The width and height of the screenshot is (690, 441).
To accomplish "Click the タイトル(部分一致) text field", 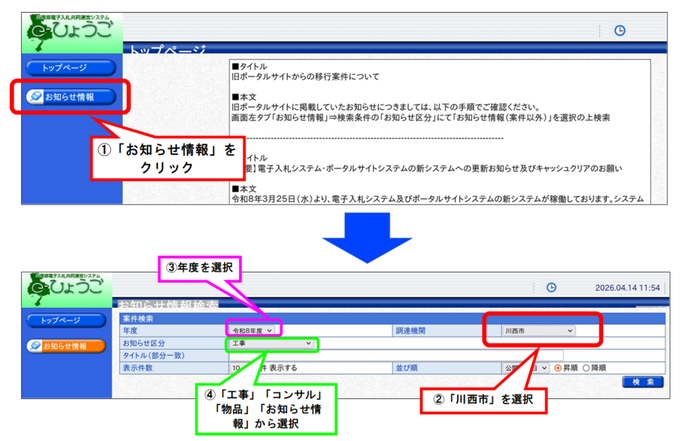I will tap(396, 356).
